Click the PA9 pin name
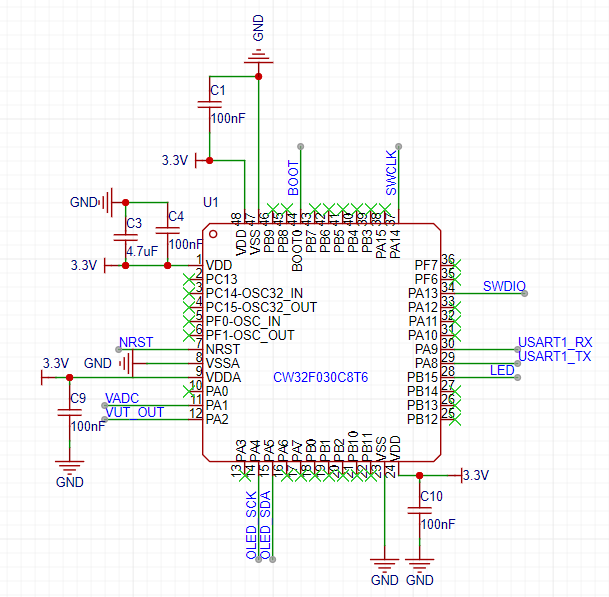This screenshot has width=609, height=597. pyautogui.click(x=426, y=349)
